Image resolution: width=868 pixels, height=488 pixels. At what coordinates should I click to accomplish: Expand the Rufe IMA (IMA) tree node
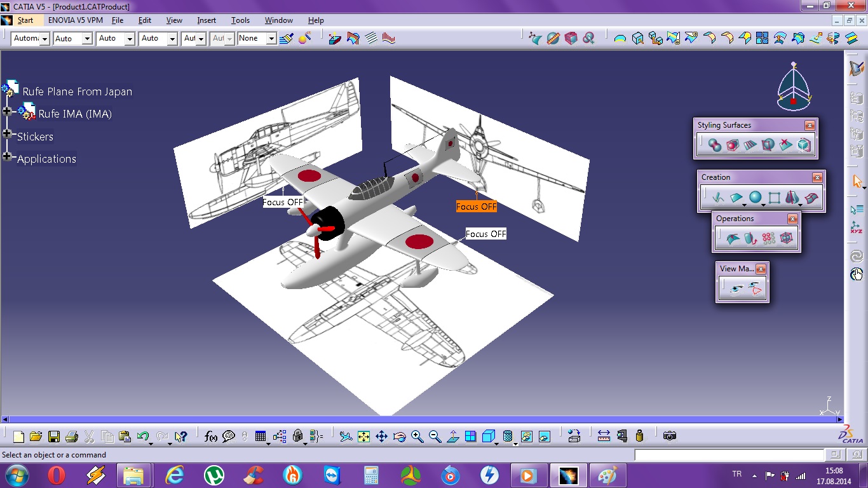(x=7, y=111)
